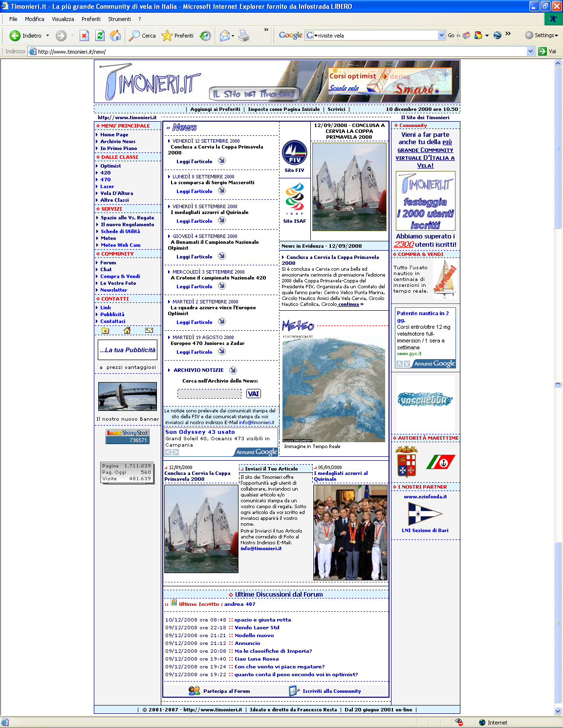Open the address bar URL dropdown

(x=531, y=51)
